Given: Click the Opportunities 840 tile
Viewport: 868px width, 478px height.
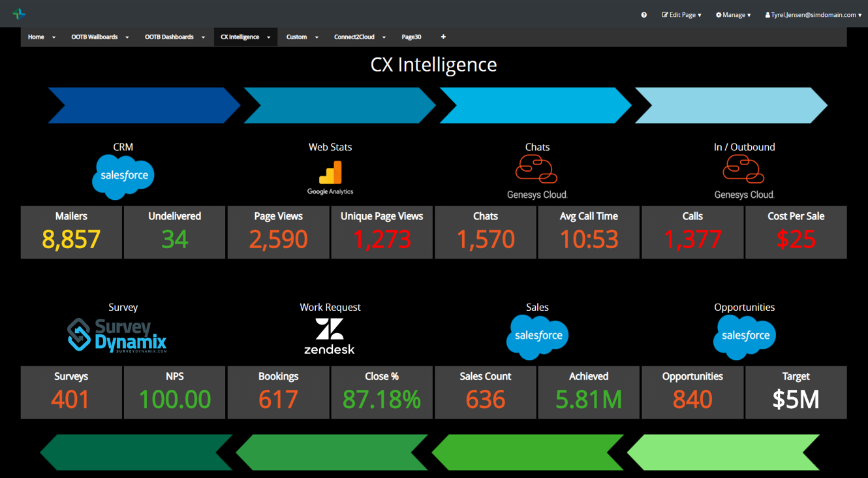Looking at the screenshot, I should (692, 392).
